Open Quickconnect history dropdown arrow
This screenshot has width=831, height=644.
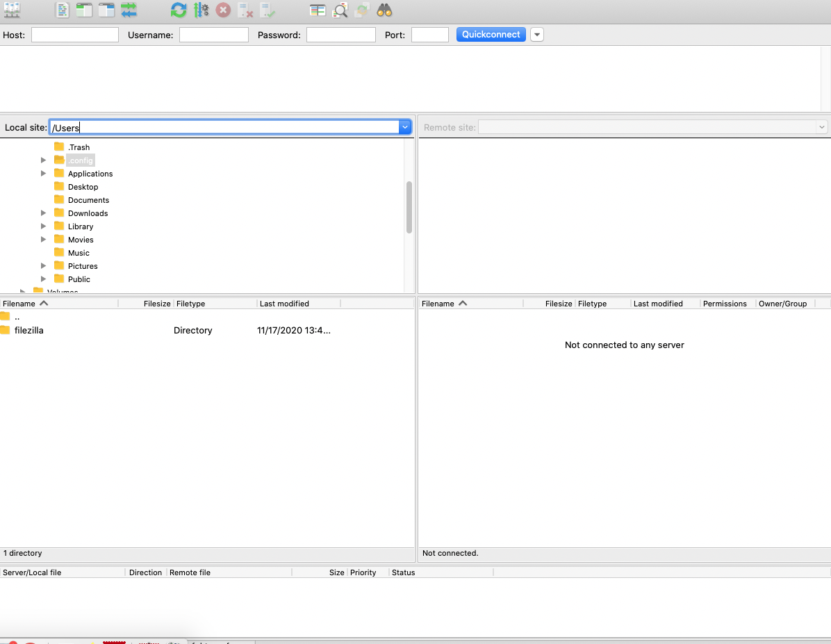[536, 35]
